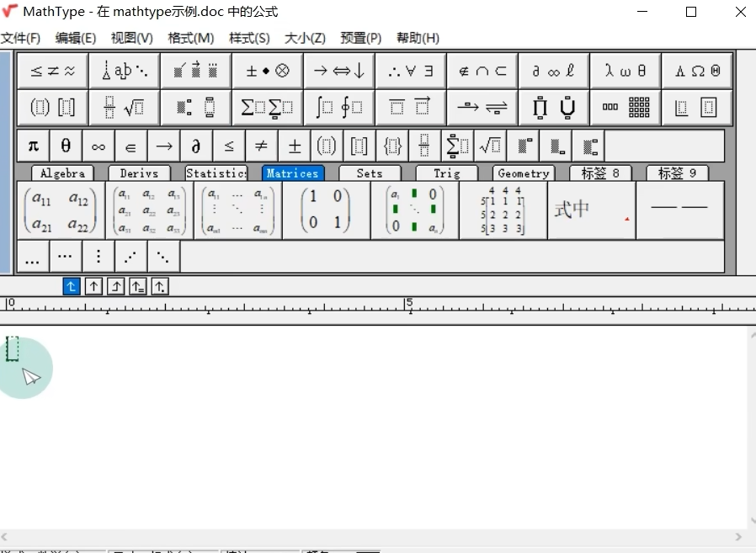Image resolution: width=756 pixels, height=553 pixels.
Task: Insert the pi symbol from small bar
Action: pos(34,146)
